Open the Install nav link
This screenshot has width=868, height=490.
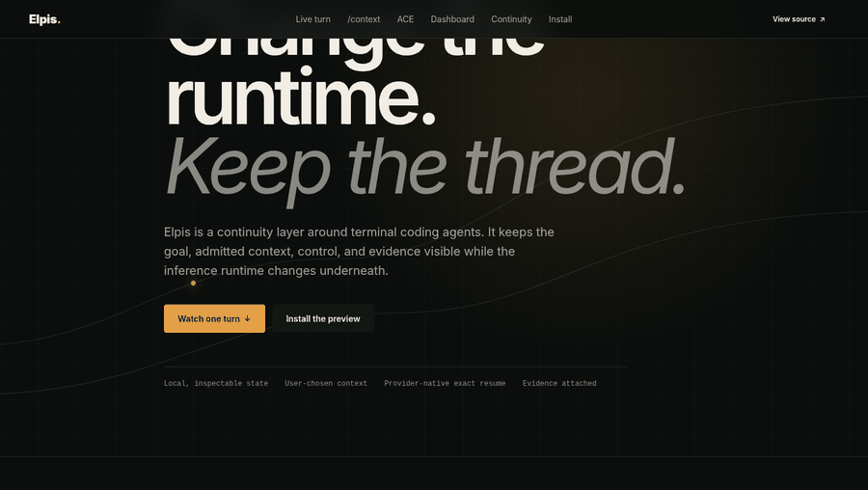pos(560,19)
